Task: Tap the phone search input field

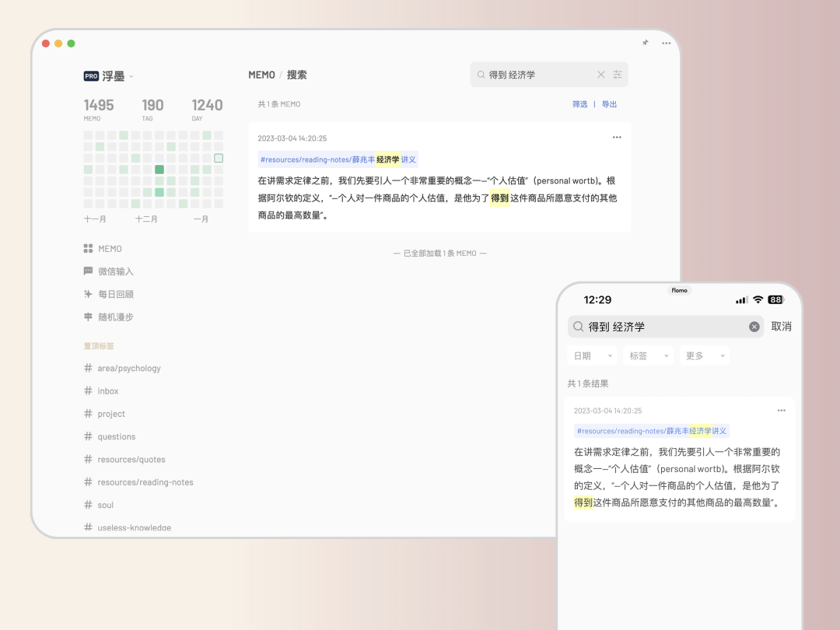Action: click(665, 327)
